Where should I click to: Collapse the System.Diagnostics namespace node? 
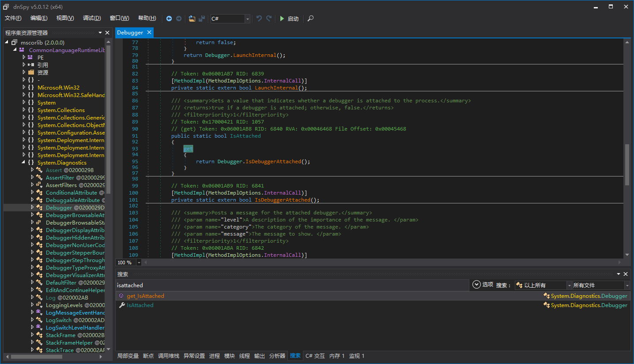pyautogui.click(x=24, y=163)
